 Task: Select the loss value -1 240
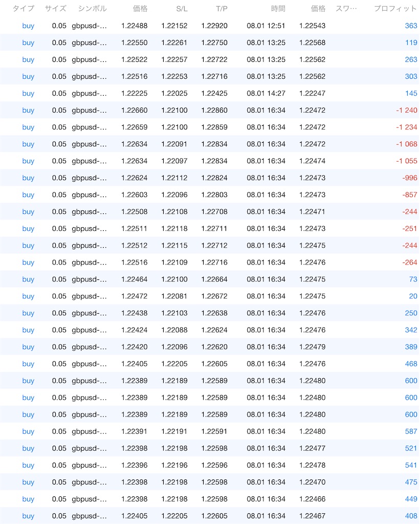coord(407,111)
